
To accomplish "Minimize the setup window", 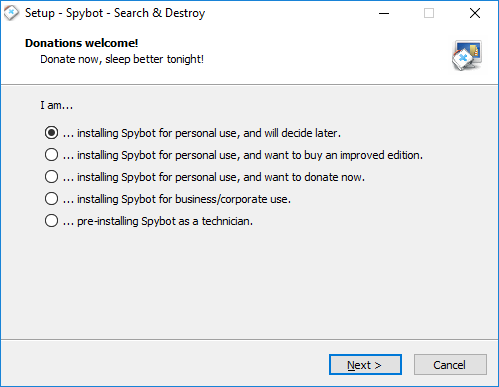I will (384, 13).
